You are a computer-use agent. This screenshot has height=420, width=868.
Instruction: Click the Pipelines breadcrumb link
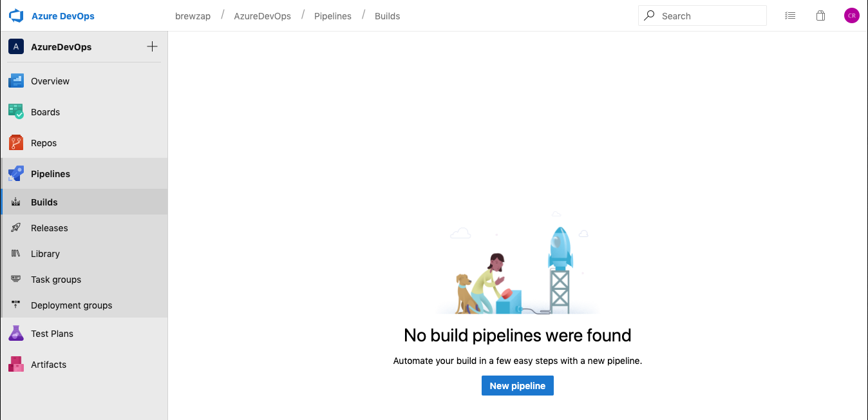pyautogui.click(x=332, y=16)
